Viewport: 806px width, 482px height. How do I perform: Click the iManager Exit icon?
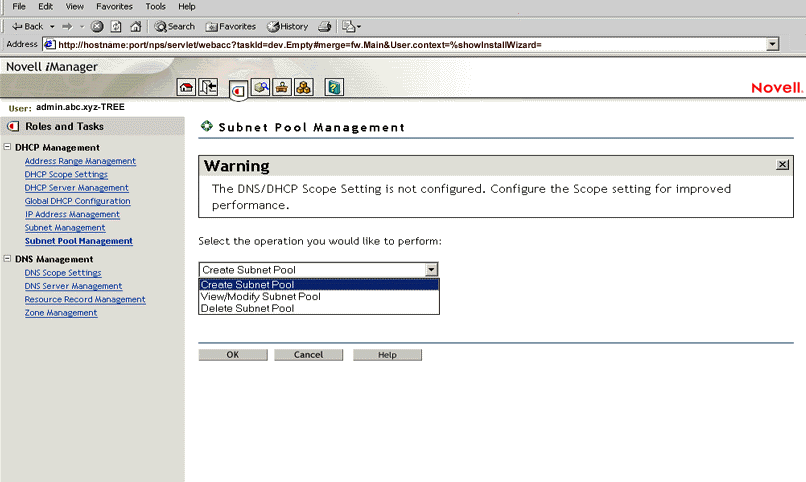208,87
